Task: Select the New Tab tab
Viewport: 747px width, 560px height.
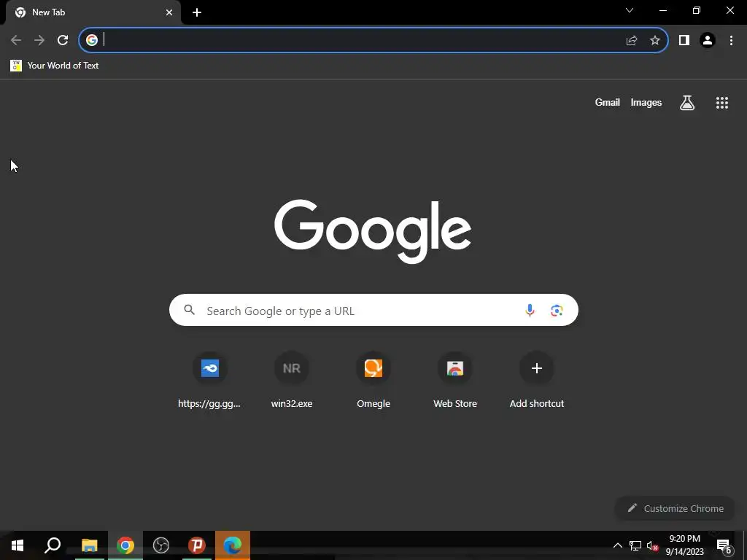Action: point(93,12)
